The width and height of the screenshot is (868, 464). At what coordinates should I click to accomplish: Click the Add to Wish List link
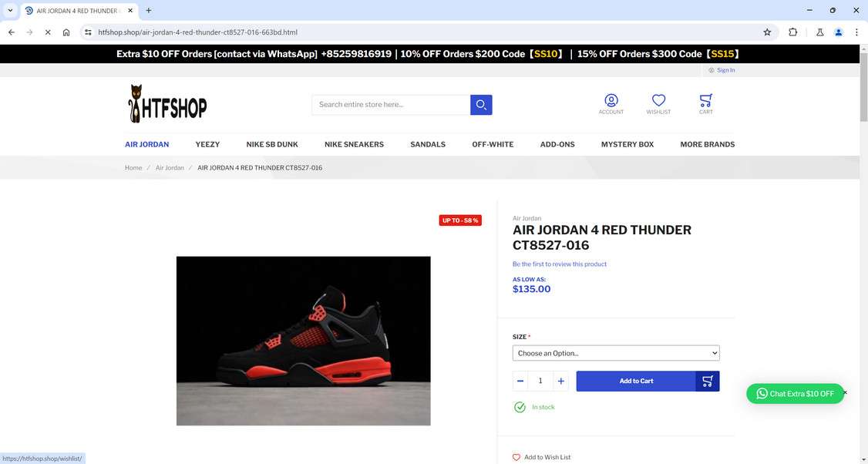coord(547,457)
